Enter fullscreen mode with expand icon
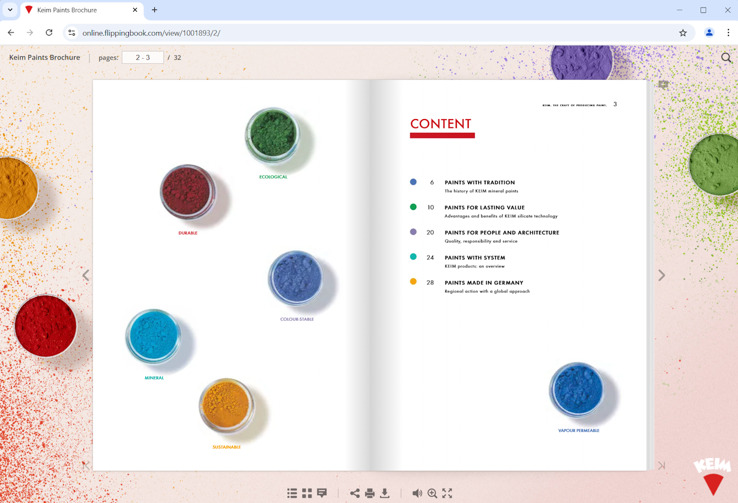This screenshot has height=503, width=738. tap(447, 493)
